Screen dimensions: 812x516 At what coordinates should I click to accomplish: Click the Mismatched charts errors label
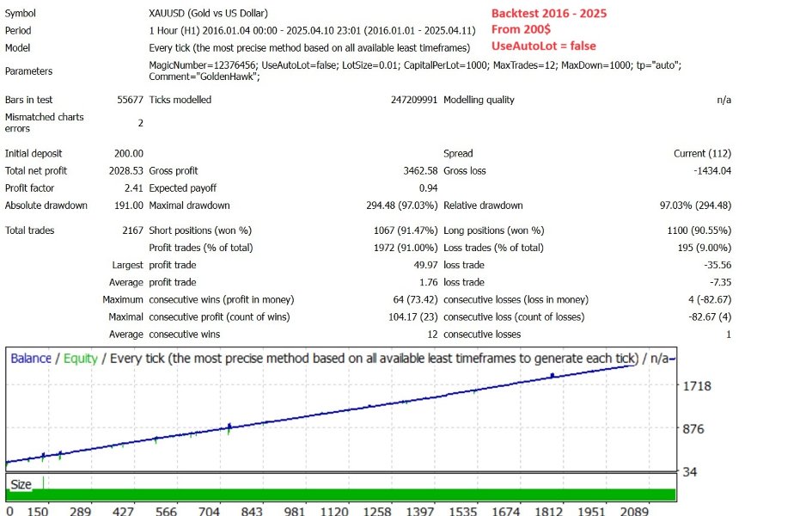click(x=44, y=123)
